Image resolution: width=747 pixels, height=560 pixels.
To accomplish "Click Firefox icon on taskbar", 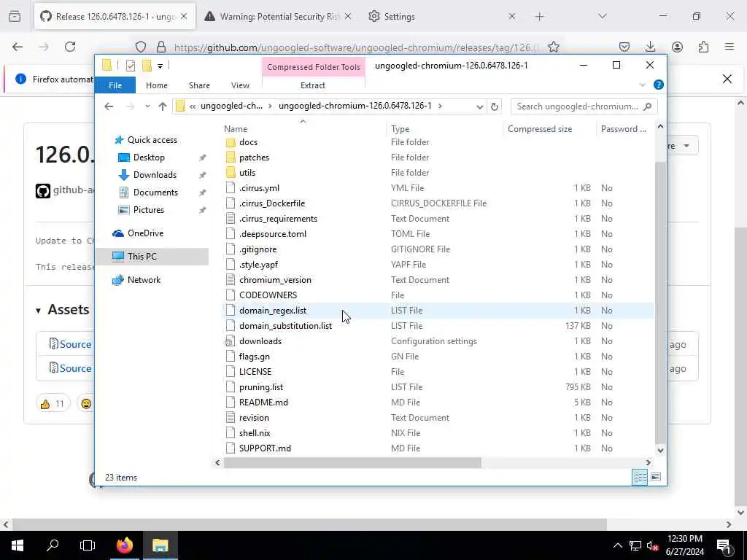I will click(124, 545).
